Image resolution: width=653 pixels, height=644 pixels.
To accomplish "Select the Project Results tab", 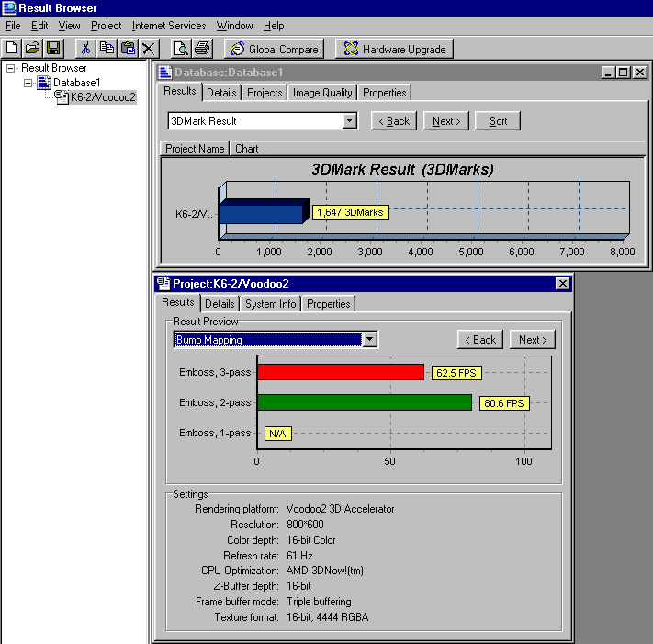I will click(x=178, y=302).
